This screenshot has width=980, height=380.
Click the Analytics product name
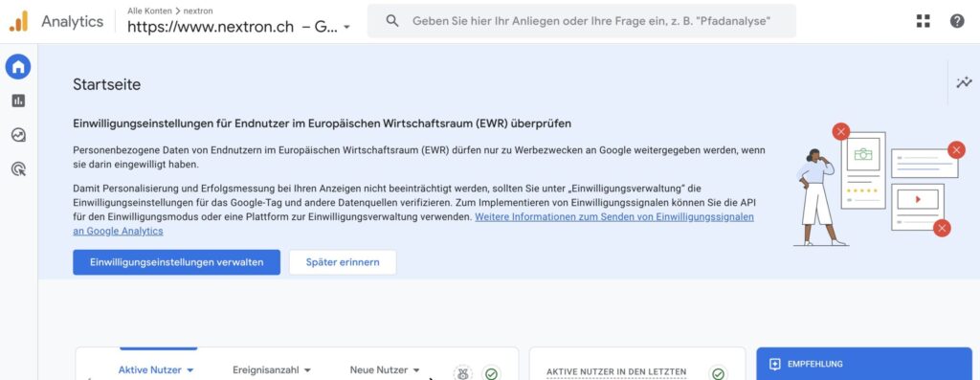(x=73, y=21)
